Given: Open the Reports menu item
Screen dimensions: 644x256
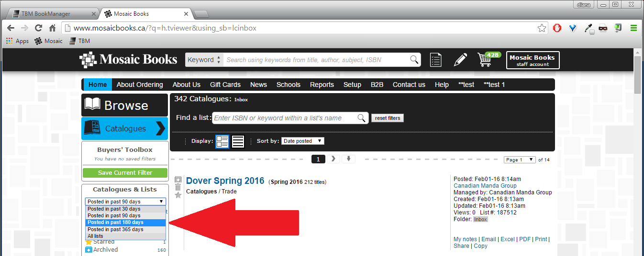Looking at the screenshot, I should [x=322, y=85].
